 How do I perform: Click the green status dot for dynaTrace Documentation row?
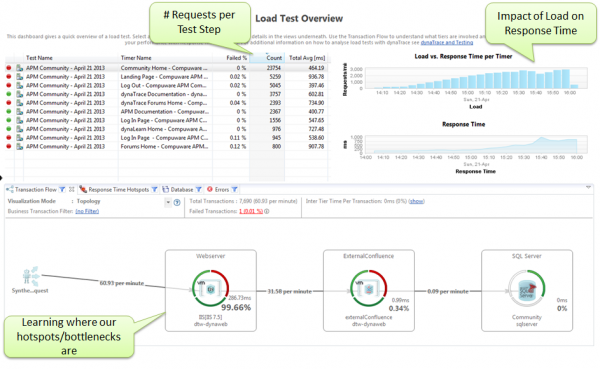tap(9, 94)
